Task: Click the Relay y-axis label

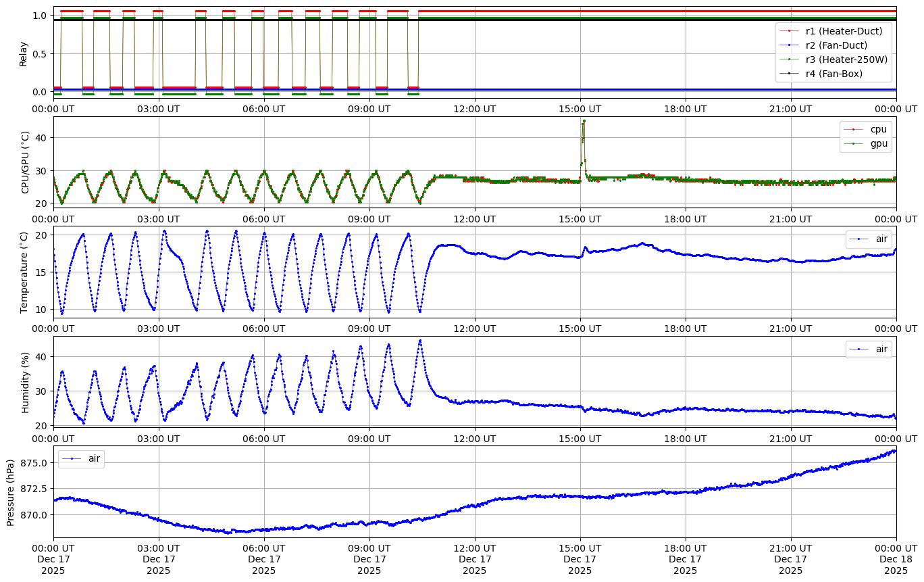Action: click(24, 53)
